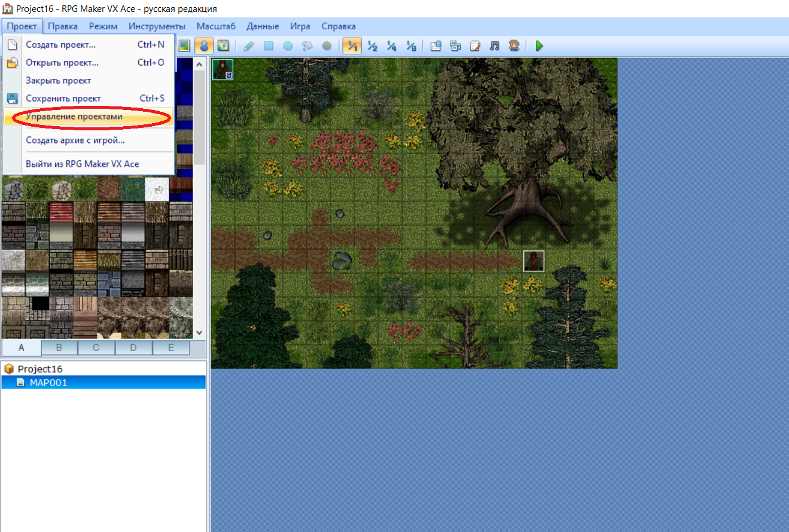Select the Shadow pen tool
Image resolution: width=789 pixels, height=532 pixels.
pos(327,45)
